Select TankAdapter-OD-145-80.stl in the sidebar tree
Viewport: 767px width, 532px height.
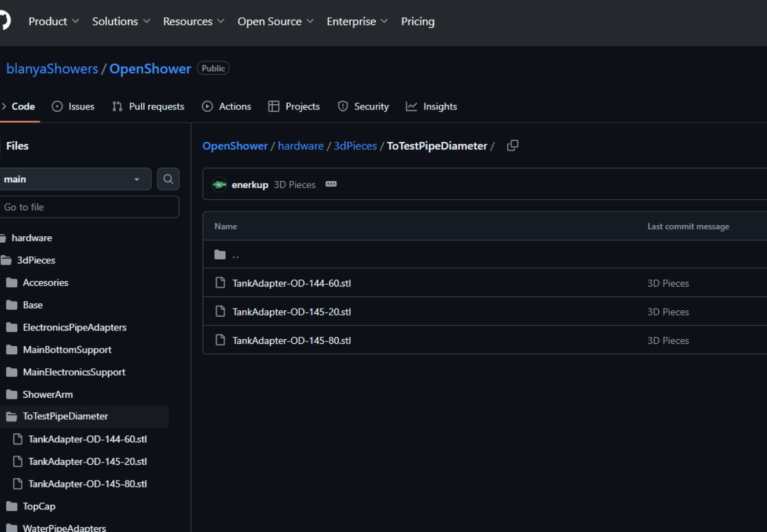[87, 484]
